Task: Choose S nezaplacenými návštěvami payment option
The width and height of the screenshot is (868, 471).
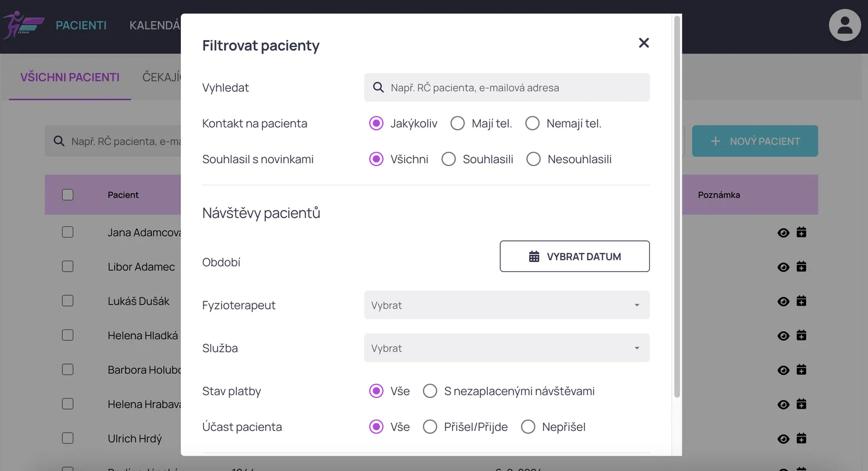Action: pos(430,392)
